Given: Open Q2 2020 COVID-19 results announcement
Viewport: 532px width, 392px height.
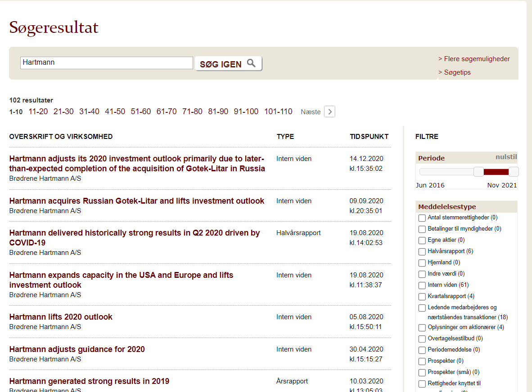Looking at the screenshot, I should [135, 238].
